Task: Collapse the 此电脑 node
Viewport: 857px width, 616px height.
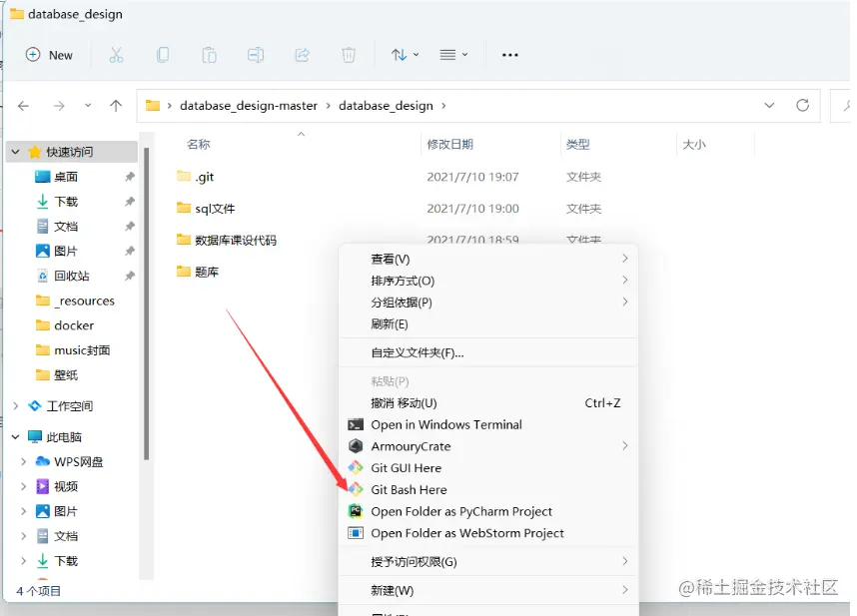Action: (x=16, y=437)
